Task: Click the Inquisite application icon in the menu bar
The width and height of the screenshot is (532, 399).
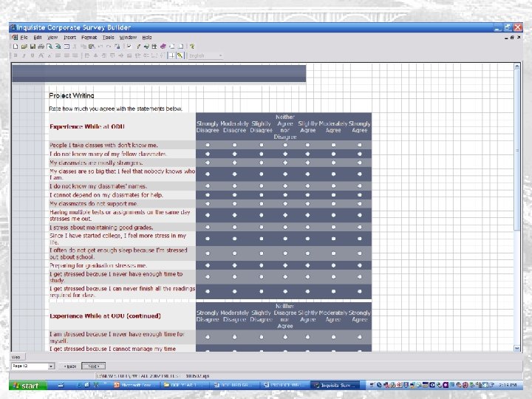Action: pyautogui.click(x=15, y=38)
